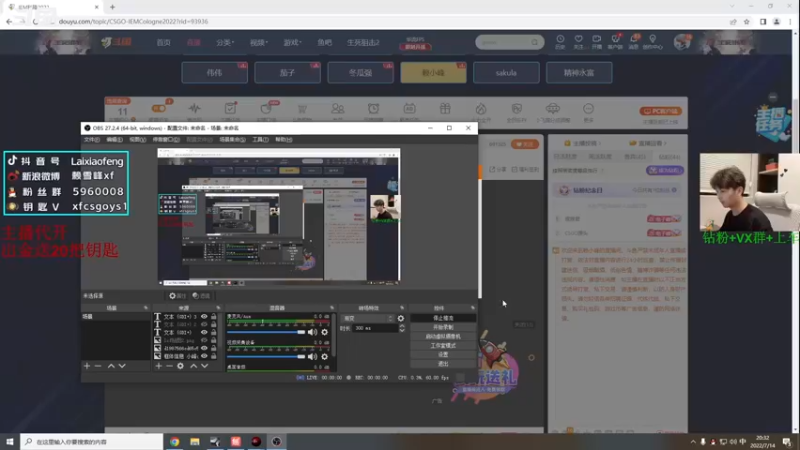
Task: Toggle visibility of bottom source row
Action: [204, 356]
